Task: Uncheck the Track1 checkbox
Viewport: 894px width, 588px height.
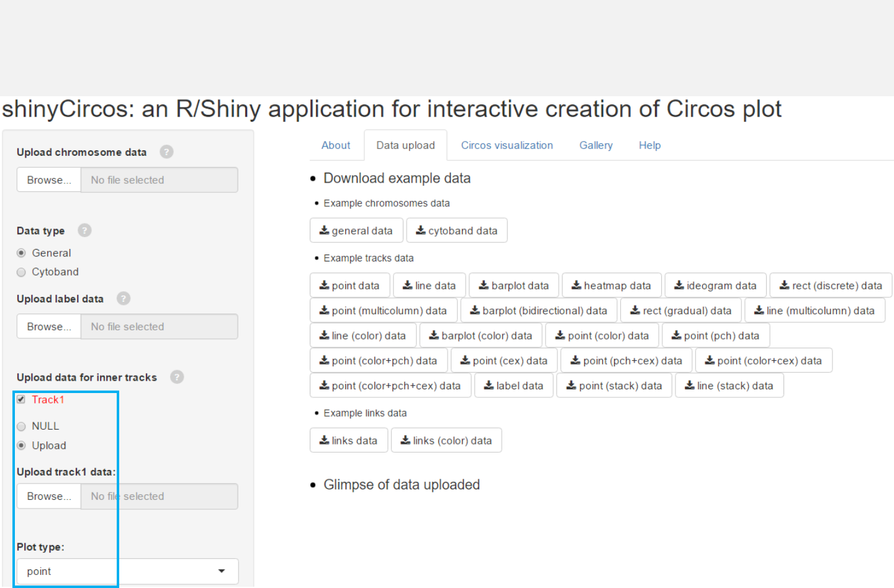Action: (x=21, y=399)
